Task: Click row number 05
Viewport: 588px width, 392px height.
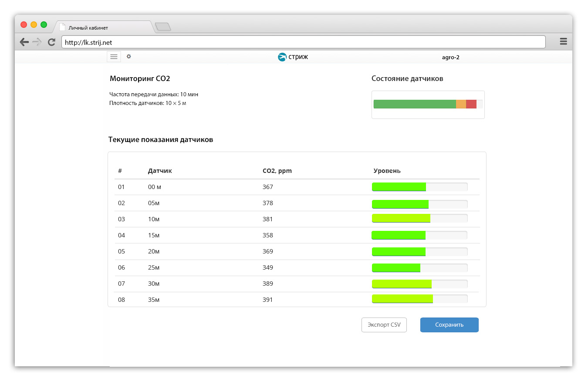Action: 122,251
